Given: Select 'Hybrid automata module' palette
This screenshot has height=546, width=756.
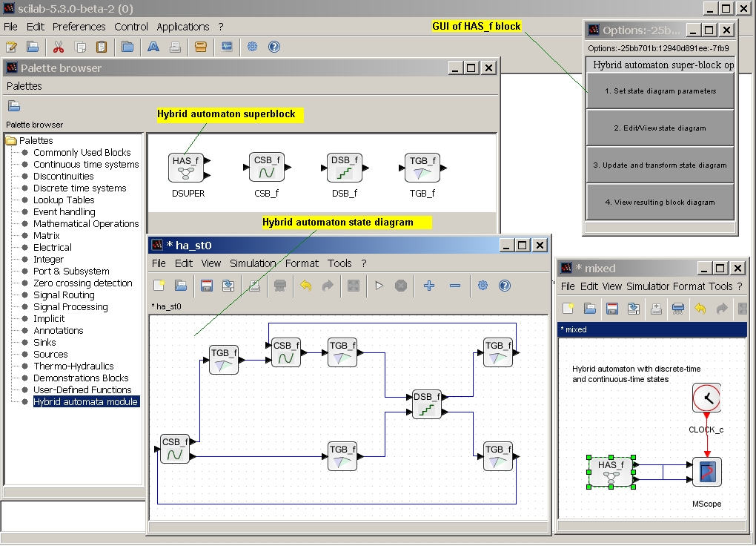Looking at the screenshot, I should [86, 401].
